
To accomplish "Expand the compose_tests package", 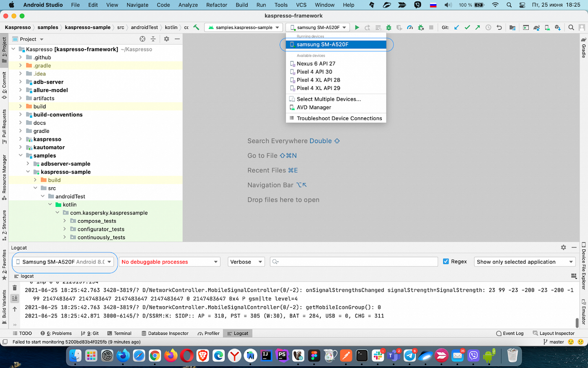I will [x=65, y=221].
